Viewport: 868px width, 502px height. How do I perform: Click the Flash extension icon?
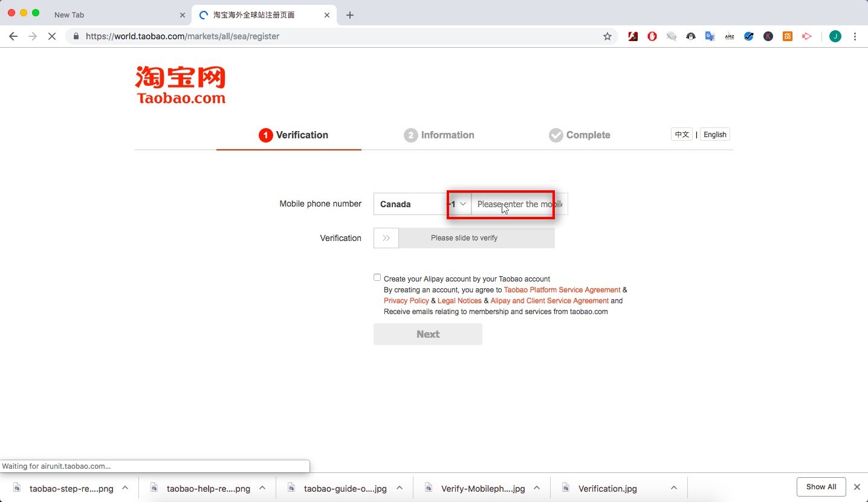coord(633,36)
